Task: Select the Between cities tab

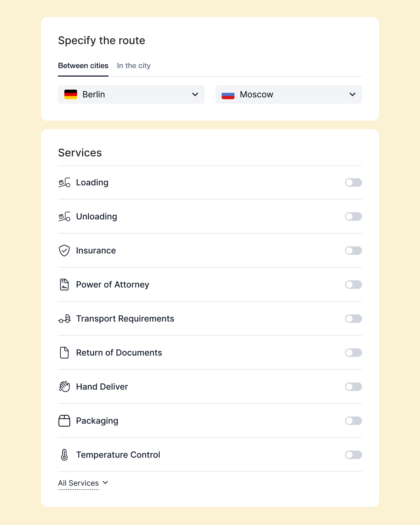Action: pos(83,66)
